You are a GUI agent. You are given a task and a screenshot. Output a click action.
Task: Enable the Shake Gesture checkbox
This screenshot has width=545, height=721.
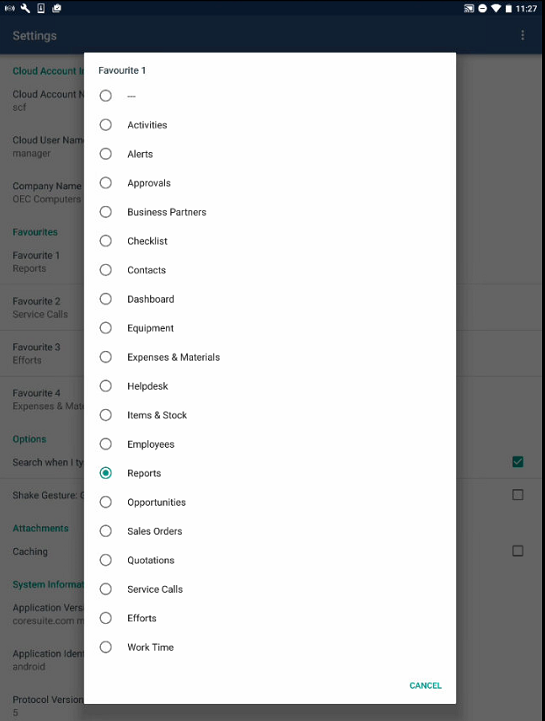[518, 495]
